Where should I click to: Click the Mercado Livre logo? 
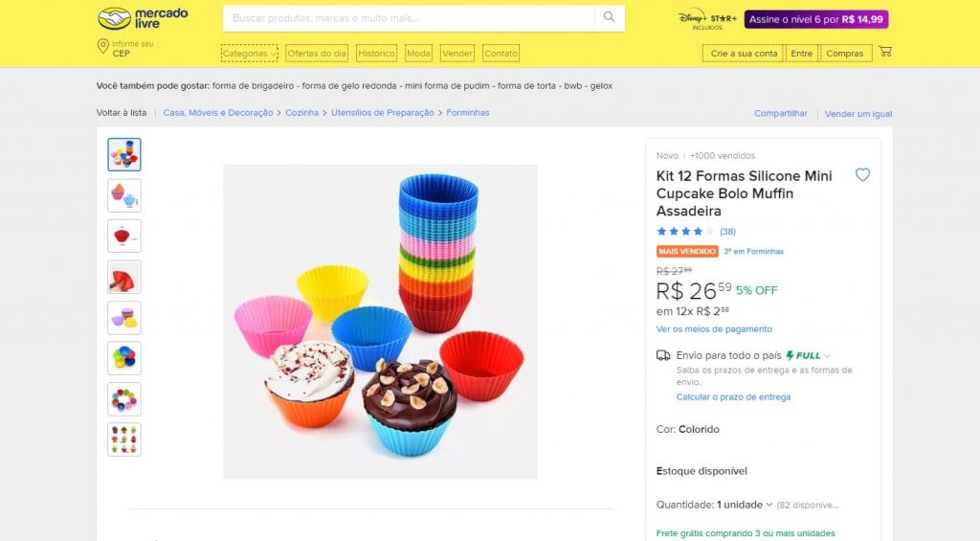click(144, 18)
